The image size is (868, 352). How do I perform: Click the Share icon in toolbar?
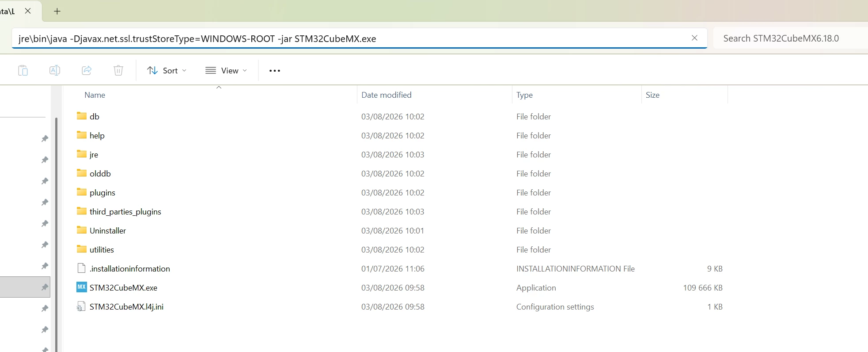pos(87,70)
